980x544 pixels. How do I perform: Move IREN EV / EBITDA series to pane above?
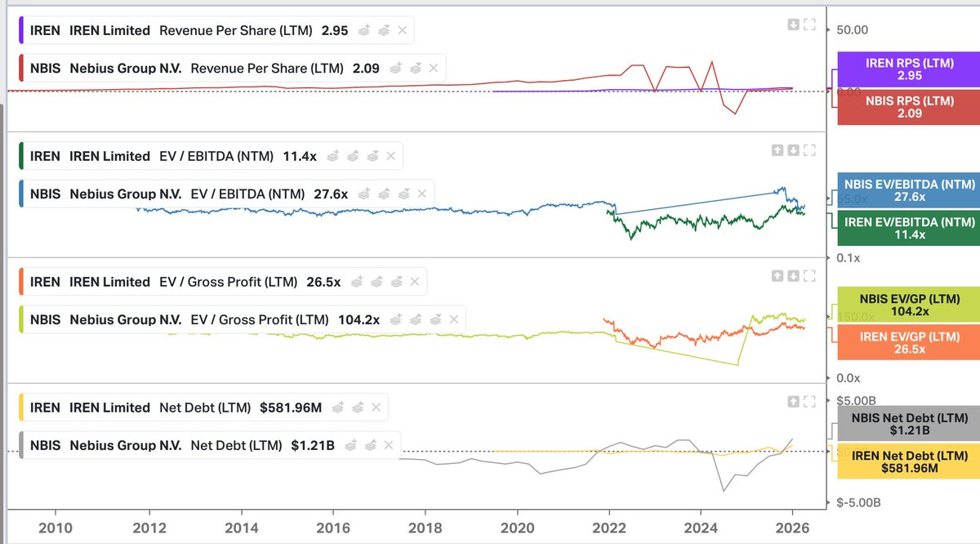pyautogui.click(x=353, y=156)
